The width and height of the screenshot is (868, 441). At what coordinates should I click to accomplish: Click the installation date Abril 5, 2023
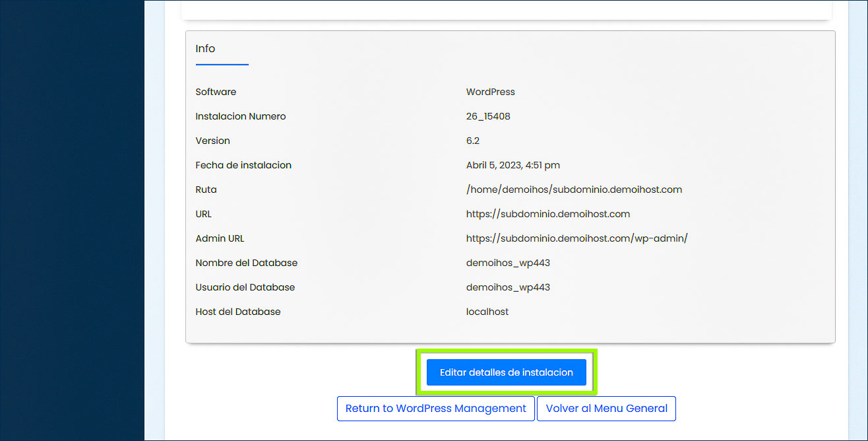[513, 165]
